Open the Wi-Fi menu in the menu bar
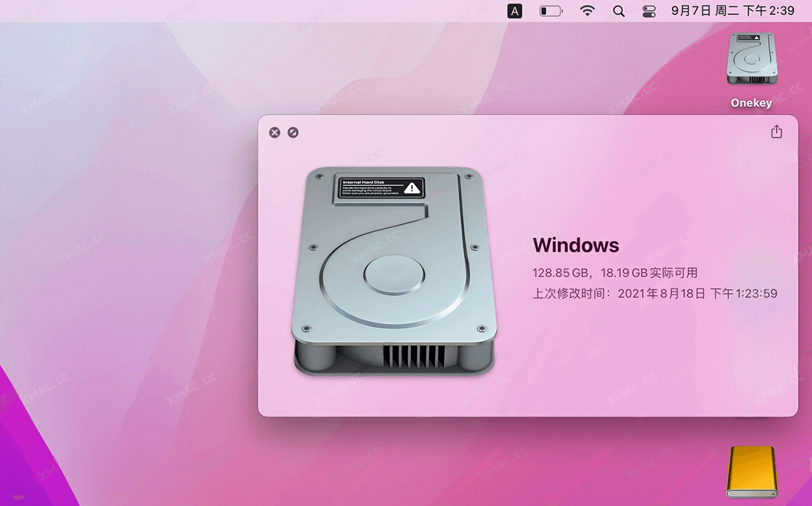812x506 pixels. tap(587, 11)
